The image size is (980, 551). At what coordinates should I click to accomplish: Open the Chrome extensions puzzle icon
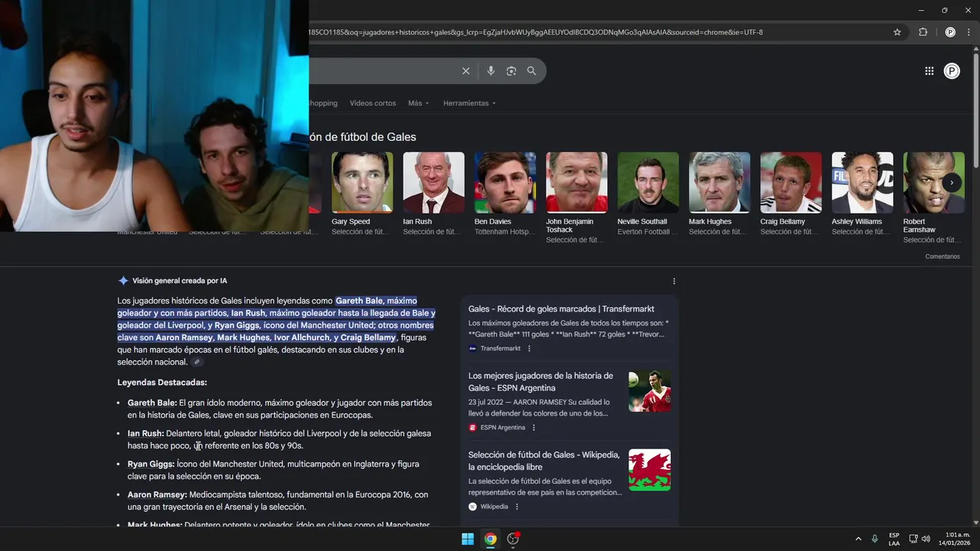923,32
